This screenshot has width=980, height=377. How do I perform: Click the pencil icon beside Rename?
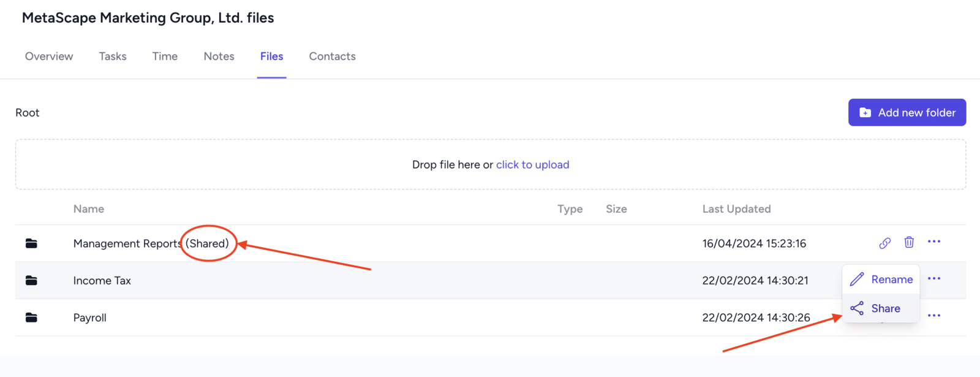coord(857,280)
